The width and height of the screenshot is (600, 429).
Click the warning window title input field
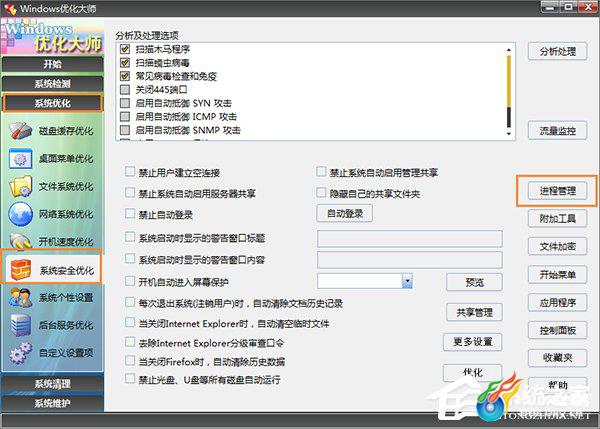tap(409, 238)
